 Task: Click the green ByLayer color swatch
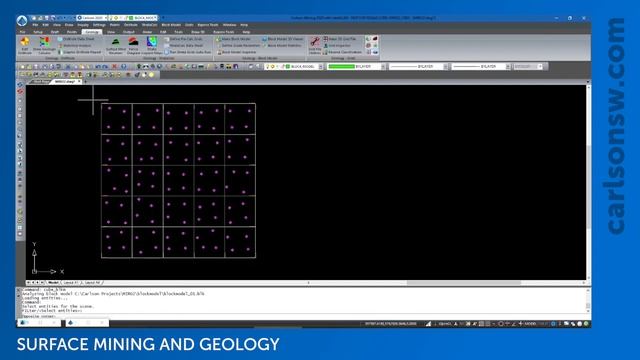[342, 66]
